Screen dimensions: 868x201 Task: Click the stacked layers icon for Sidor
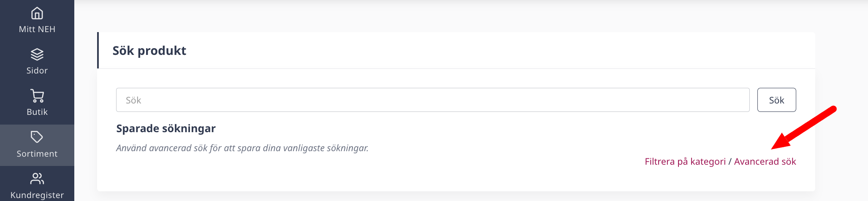click(37, 54)
